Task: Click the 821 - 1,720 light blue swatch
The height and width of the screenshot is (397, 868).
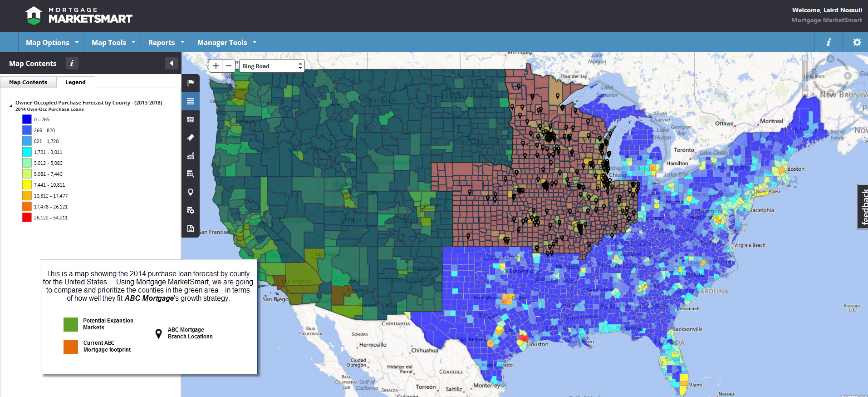Action: (x=27, y=141)
